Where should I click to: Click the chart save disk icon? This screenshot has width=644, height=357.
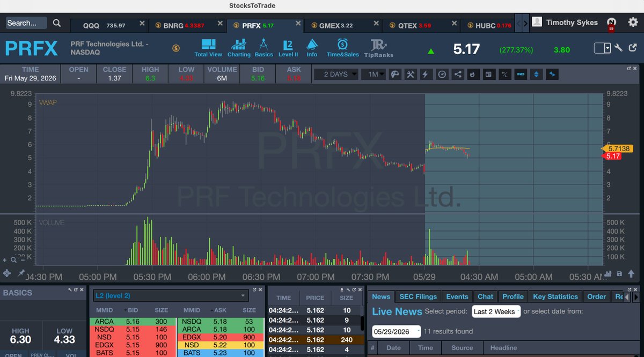point(619,273)
